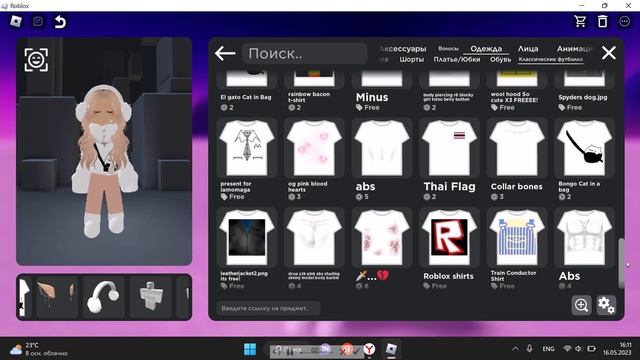Select the Классические футболки subcategory
640x360 pixels.
click(551, 60)
